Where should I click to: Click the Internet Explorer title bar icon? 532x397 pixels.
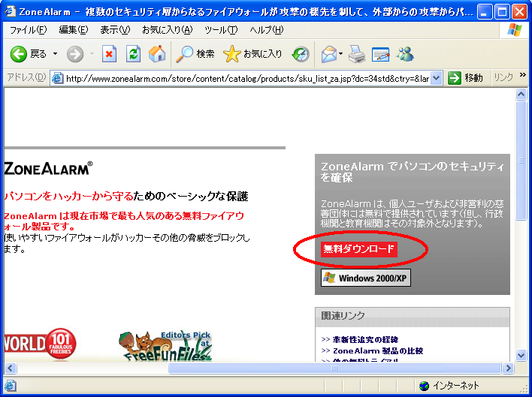tap(11, 11)
